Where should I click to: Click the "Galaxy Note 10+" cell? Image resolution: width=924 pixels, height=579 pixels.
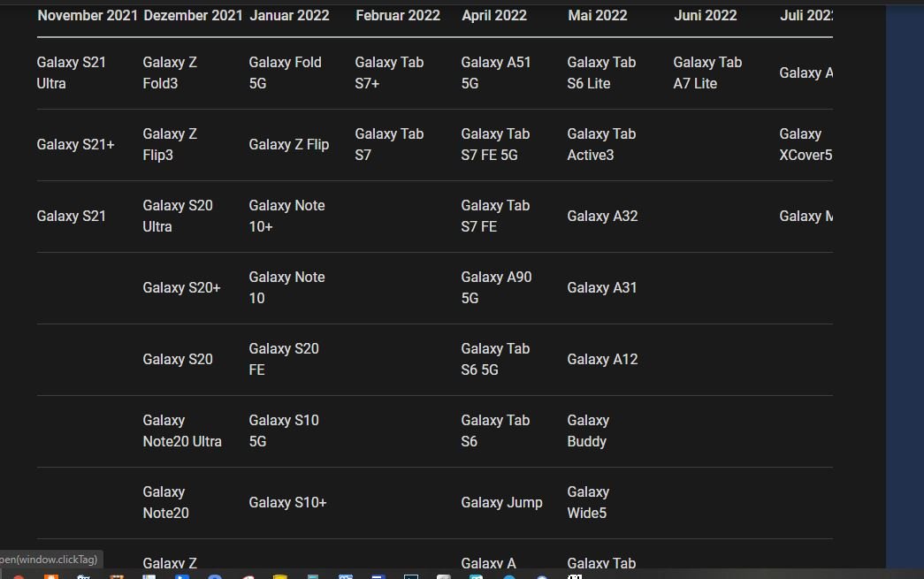(286, 217)
